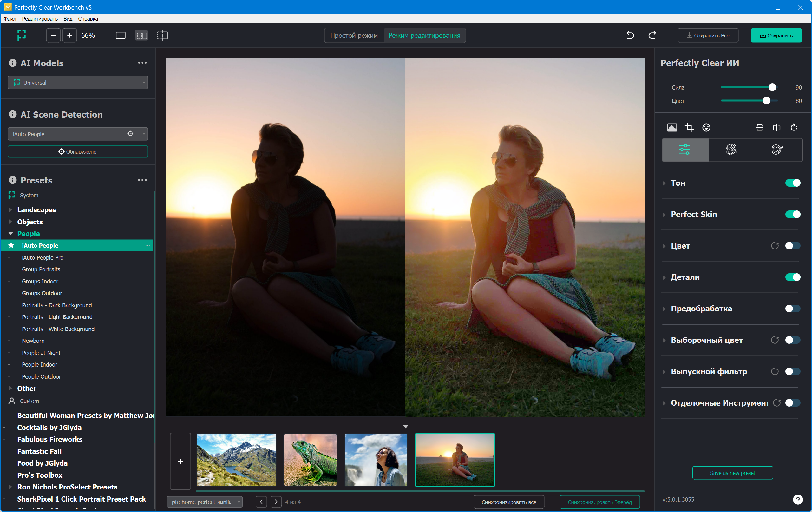The height and width of the screenshot is (512, 812).
Task: Open the Universal AI model dropdown
Action: [x=78, y=83]
